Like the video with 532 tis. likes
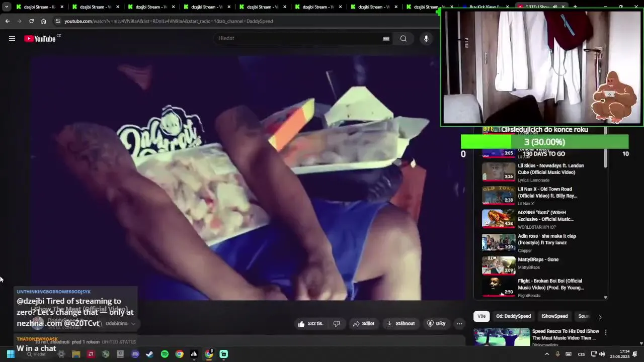Viewport: 644px width, 362px height. 310,324
